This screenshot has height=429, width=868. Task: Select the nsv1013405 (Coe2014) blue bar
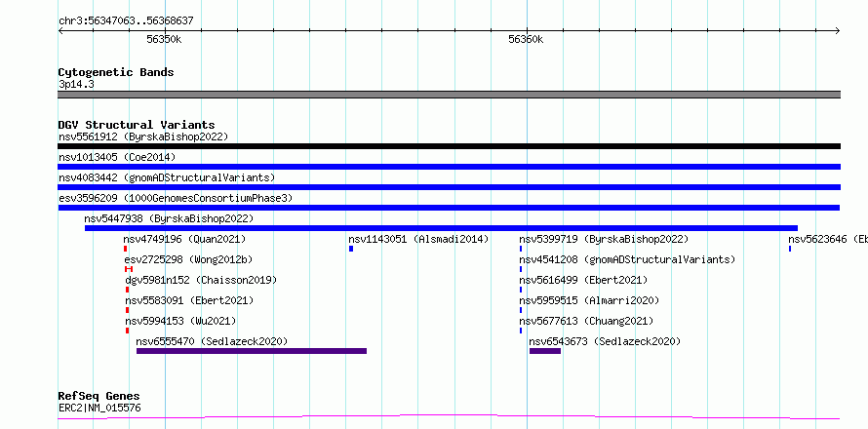pos(449,167)
